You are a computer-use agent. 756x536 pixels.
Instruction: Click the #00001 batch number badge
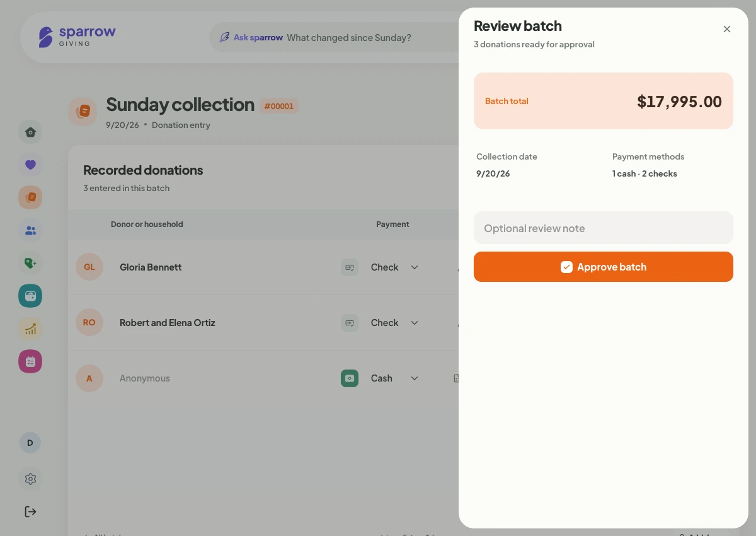pos(279,106)
